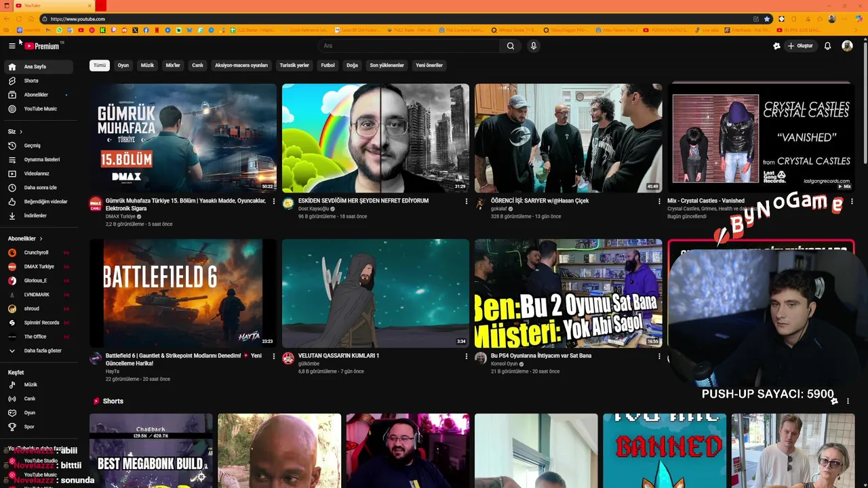Select the Oyun filter chip
The width and height of the screenshot is (868, 488).
[x=123, y=66]
